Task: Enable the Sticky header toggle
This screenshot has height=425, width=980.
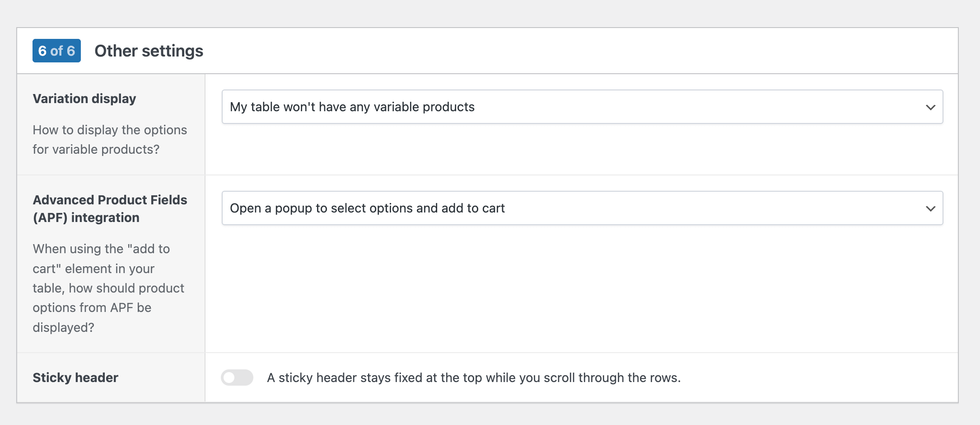Action: [237, 378]
